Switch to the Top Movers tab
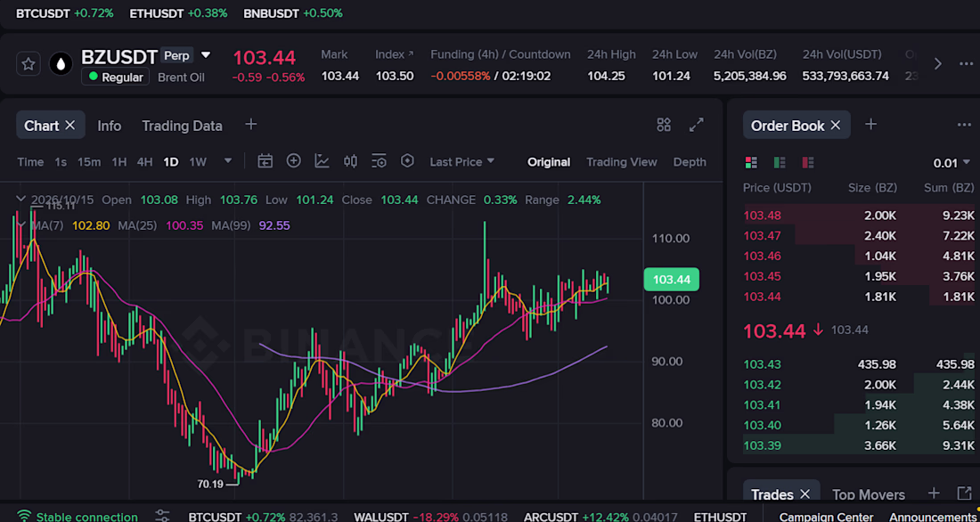The height and width of the screenshot is (522, 980). pos(868,494)
